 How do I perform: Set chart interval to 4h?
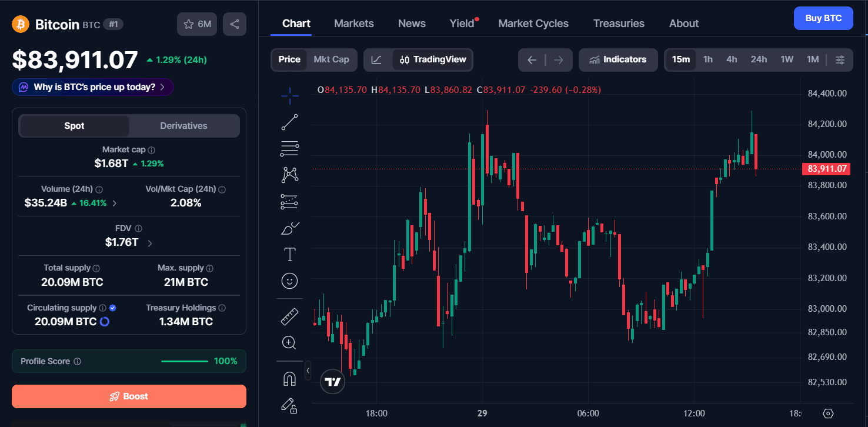click(x=732, y=59)
